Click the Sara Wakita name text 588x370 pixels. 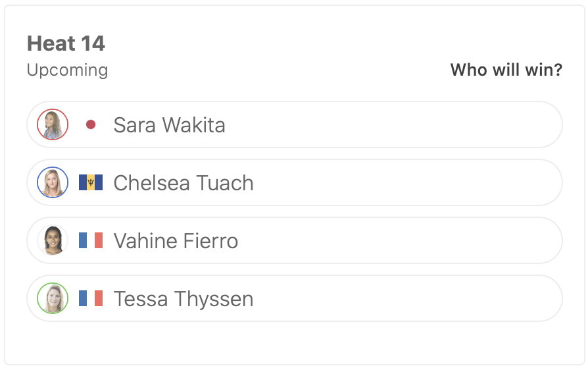(169, 124)
